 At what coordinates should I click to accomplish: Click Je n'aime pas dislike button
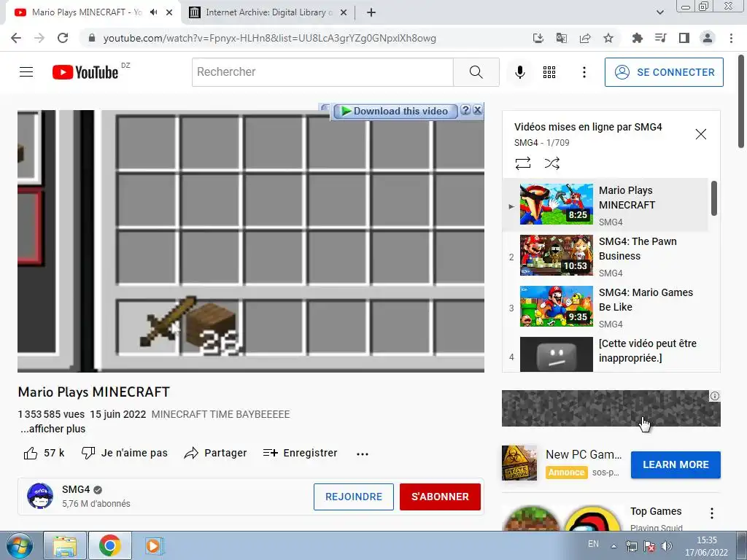[124, 453]
